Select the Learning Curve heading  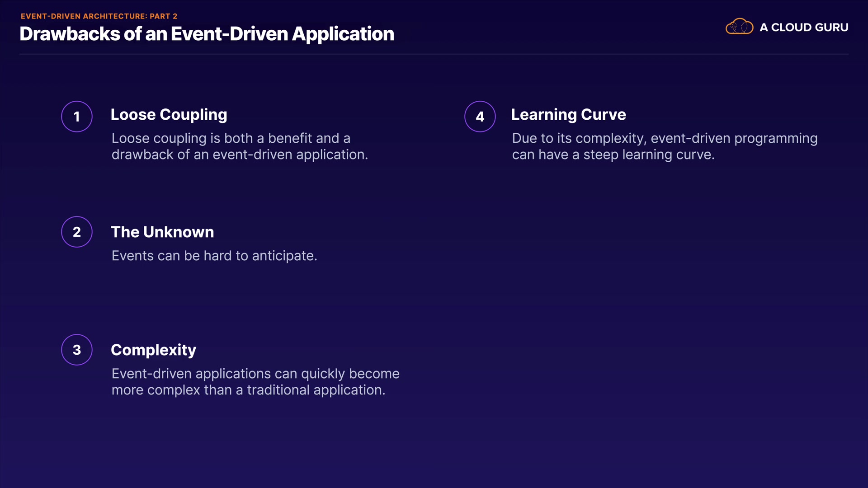pyautogui.click(x=568, y=115)
